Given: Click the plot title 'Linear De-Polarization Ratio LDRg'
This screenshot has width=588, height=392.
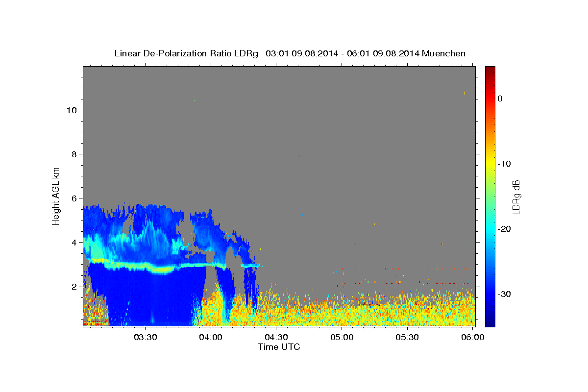Looking at the screenshot, I should [186, 53].
